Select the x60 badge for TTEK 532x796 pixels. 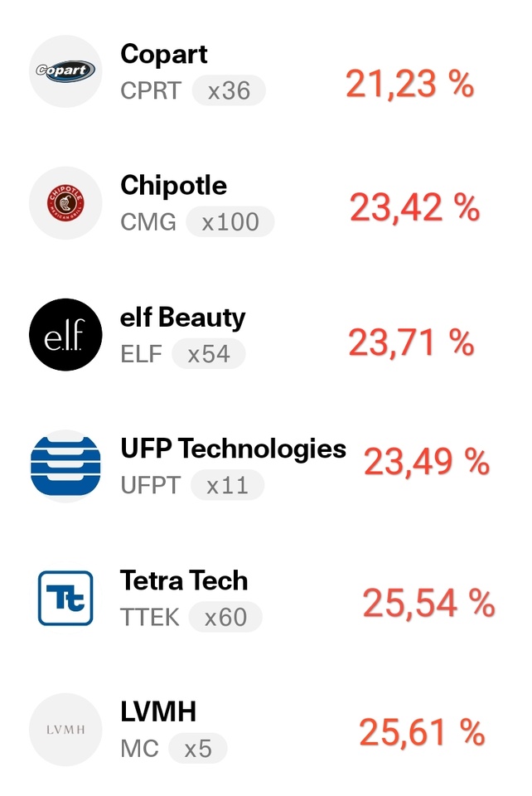[x=225, y=617]
